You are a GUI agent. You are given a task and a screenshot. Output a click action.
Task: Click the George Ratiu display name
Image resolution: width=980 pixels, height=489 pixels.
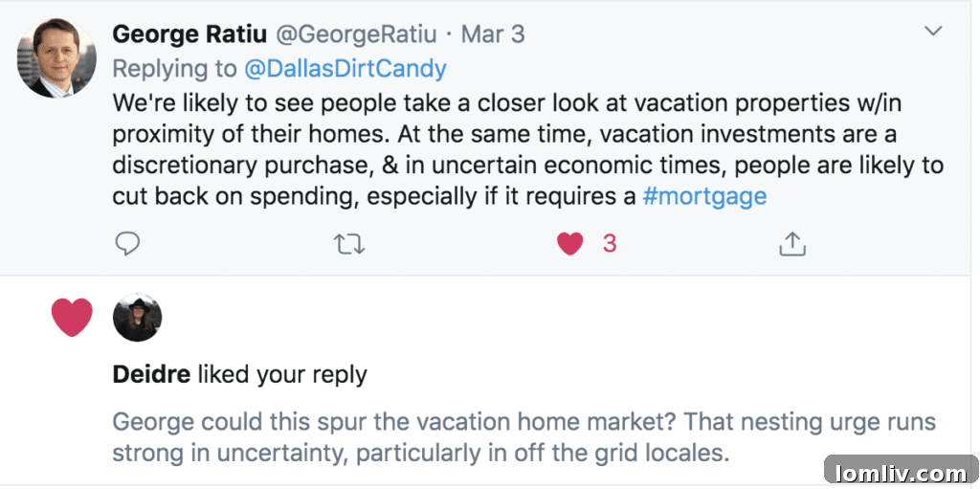tap(189, 34)
